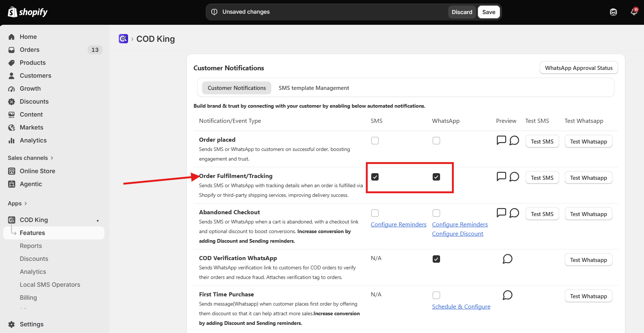The width and height of the screenshot is (644, 333).
Task: Click the Customers person icon
Action: tap(11, 75)
